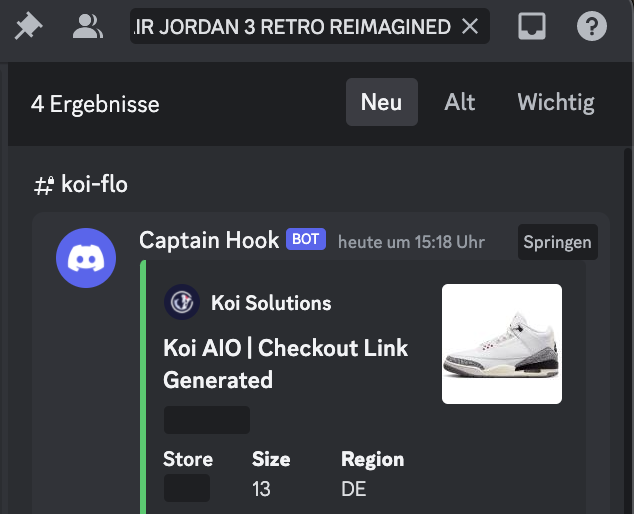Click the Size field label
634x514 pixels.
coord(271,459)
